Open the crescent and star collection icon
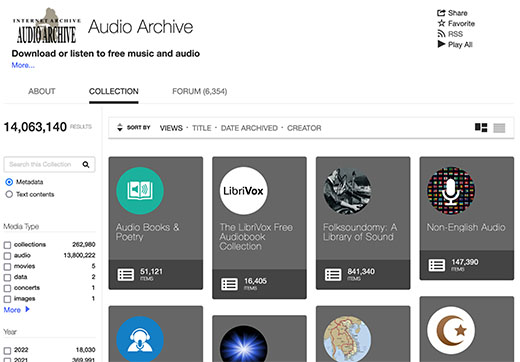The width and height of the screenshot is (520, 362). [451, 330]
